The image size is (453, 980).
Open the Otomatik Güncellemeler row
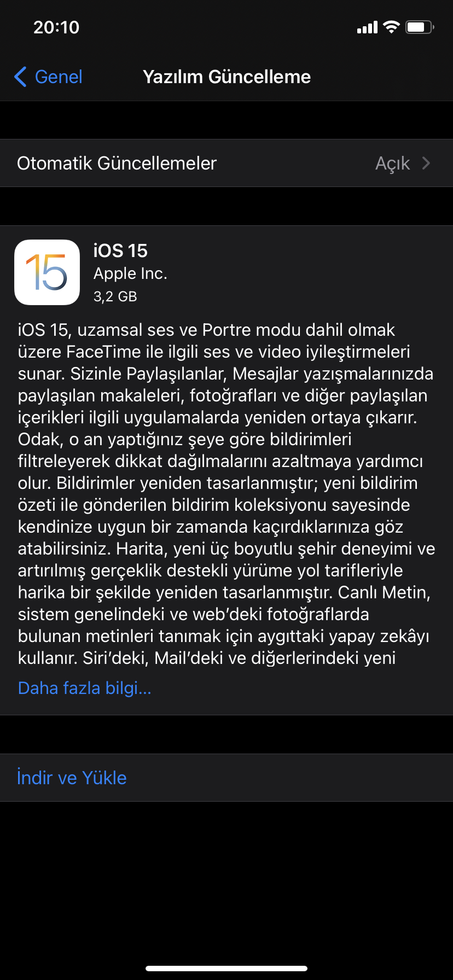[x=226, y=163]
